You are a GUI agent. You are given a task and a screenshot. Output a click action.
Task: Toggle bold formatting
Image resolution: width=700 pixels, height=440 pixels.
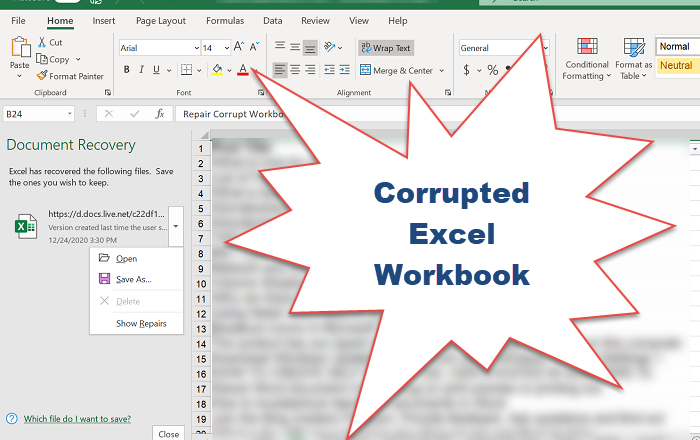click(x=126, y=70)
